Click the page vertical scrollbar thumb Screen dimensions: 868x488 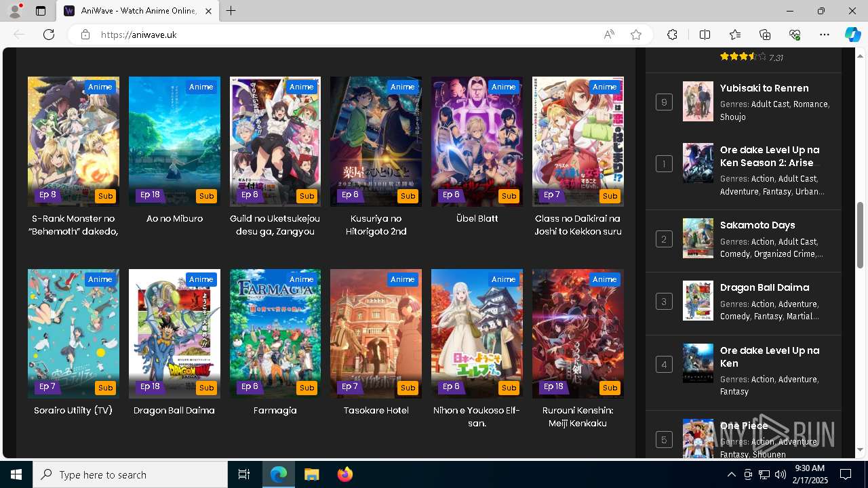[861, 235]
